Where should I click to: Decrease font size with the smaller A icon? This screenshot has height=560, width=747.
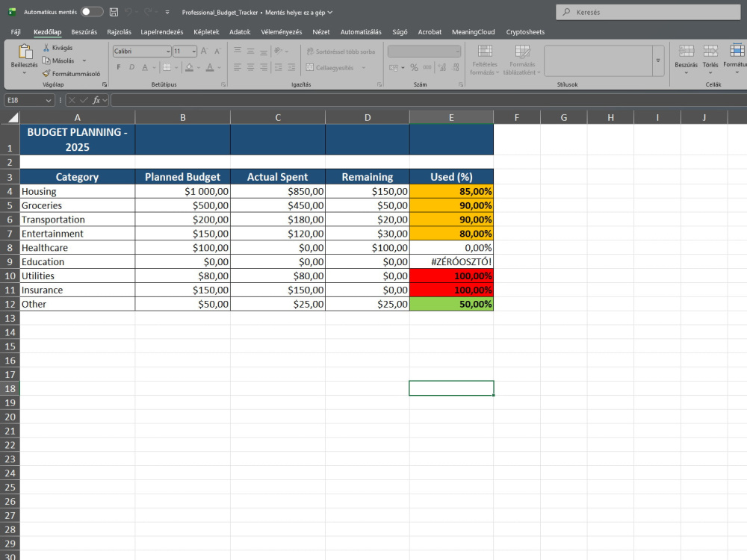pyautogui.click(x=217, y=51)
